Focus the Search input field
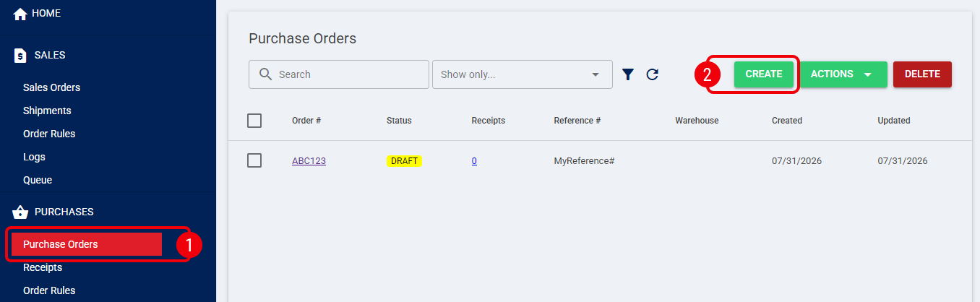The width and height of the screenshot is (980, 302). (x=339, y=74)
